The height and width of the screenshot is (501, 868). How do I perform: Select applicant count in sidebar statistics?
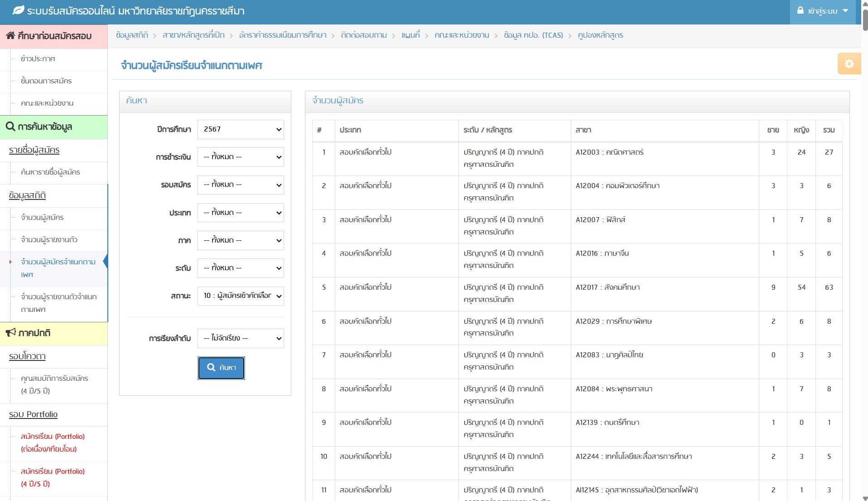click(x=42, y=217)
